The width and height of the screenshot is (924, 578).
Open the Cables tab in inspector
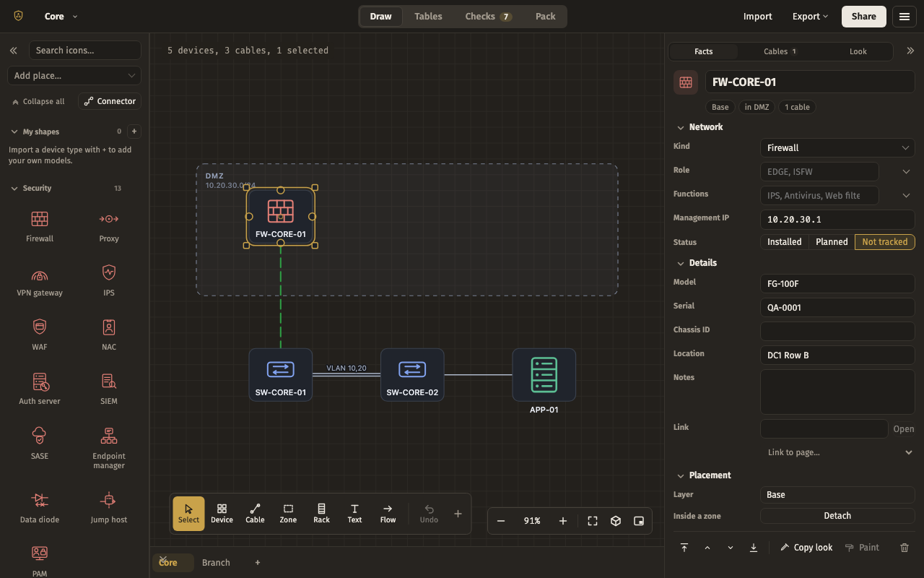[x=780, y=51]
